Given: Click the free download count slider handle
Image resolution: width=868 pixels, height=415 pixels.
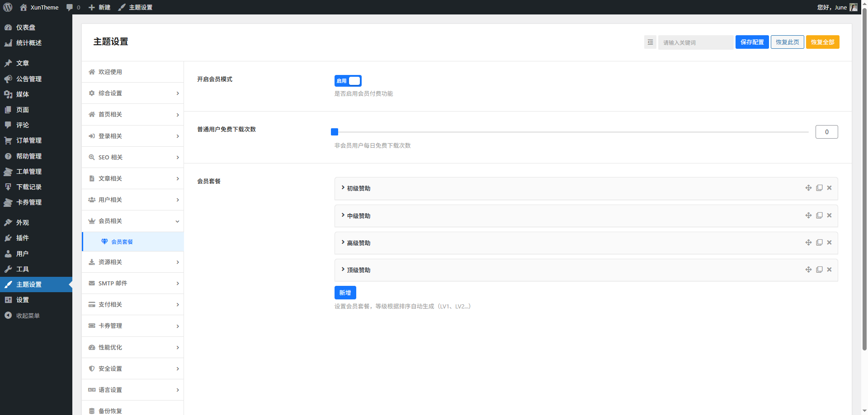Looking at the screenshot, I should (335, 132).
